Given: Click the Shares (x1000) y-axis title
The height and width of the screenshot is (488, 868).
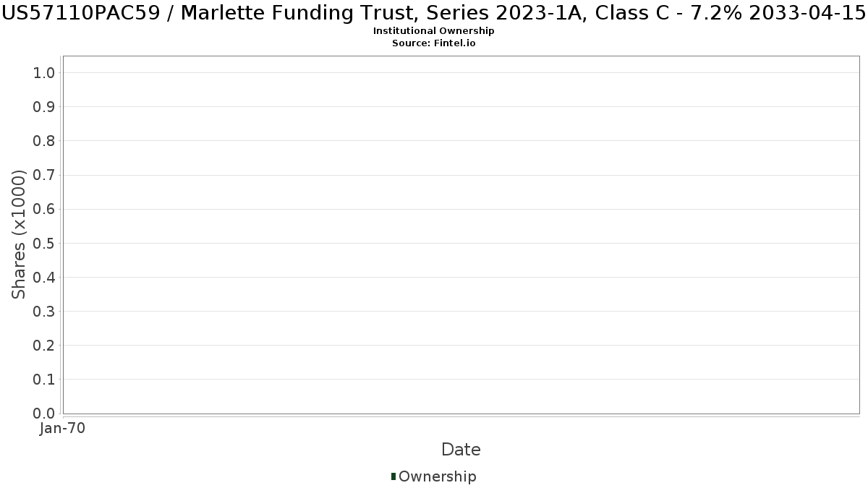Looking at the screenshot, I should click(x=19, y=234).
